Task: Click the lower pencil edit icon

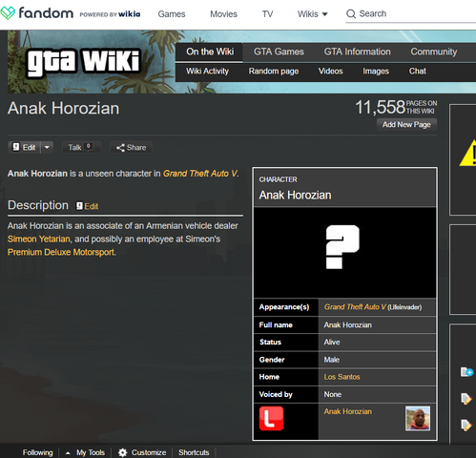Action: [466, 426]
